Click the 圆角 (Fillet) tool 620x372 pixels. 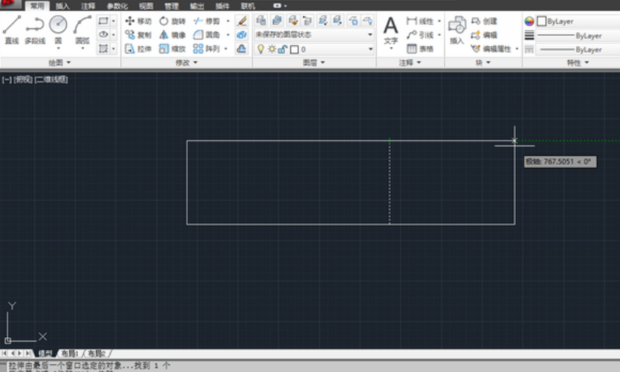207,35
